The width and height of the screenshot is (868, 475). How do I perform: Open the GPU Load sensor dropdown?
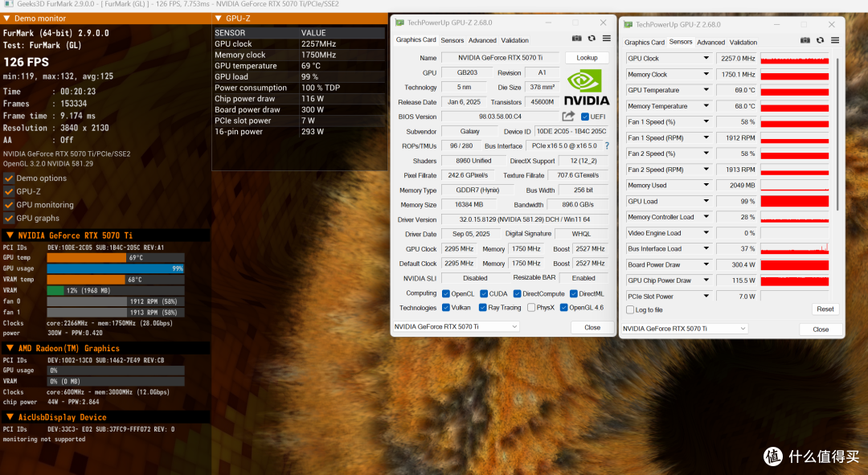706,201
